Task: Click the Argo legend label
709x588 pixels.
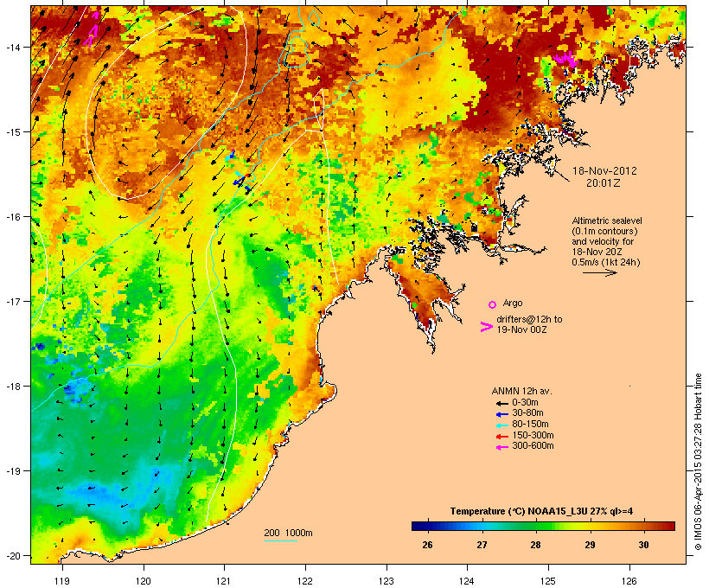Action: pos(513,303)
